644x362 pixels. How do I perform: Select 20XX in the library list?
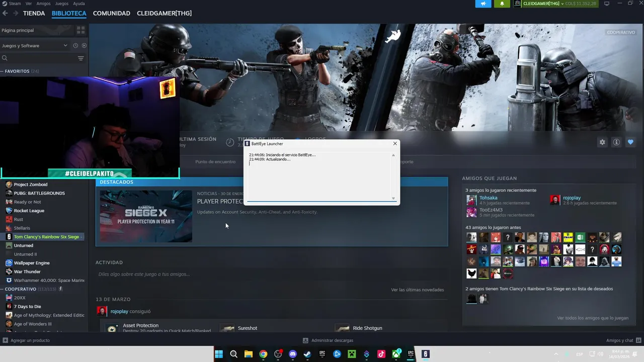point(20,298)
